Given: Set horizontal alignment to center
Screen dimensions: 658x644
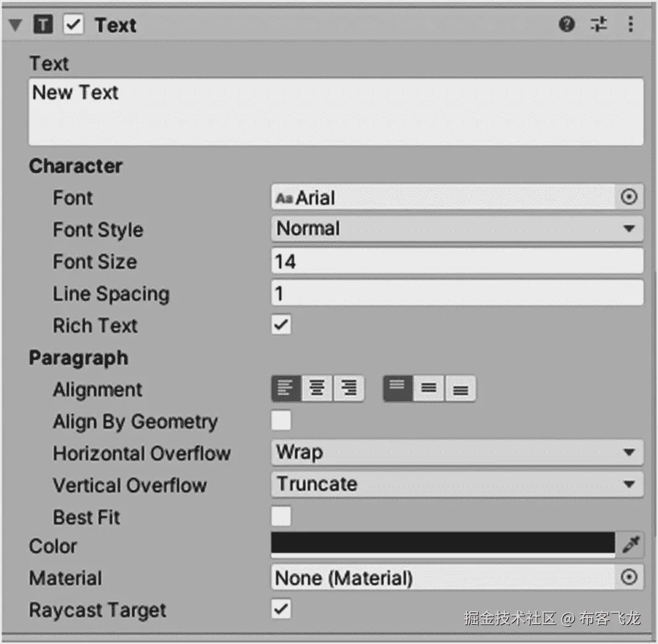Looking at the screenshot, I should 318,389.
